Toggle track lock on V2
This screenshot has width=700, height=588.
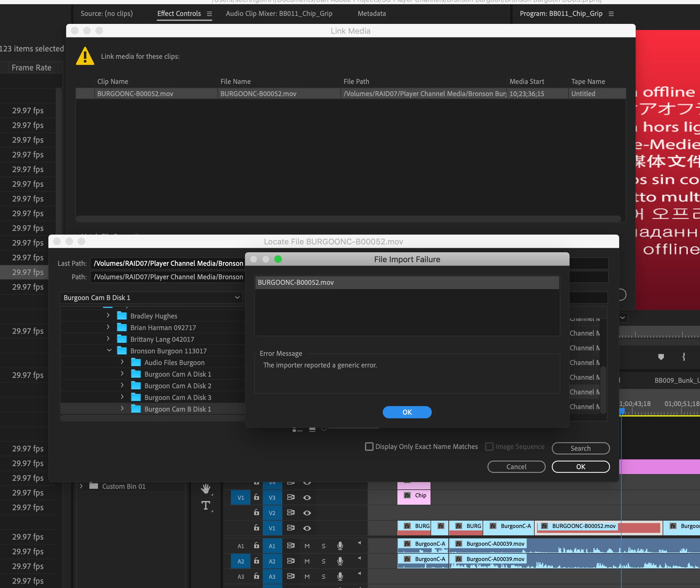pyautogui.click(x=256, y=512)
